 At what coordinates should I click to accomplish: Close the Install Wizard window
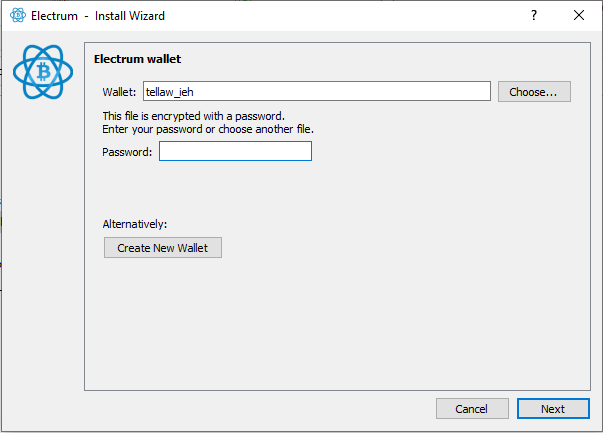(579, 16)
